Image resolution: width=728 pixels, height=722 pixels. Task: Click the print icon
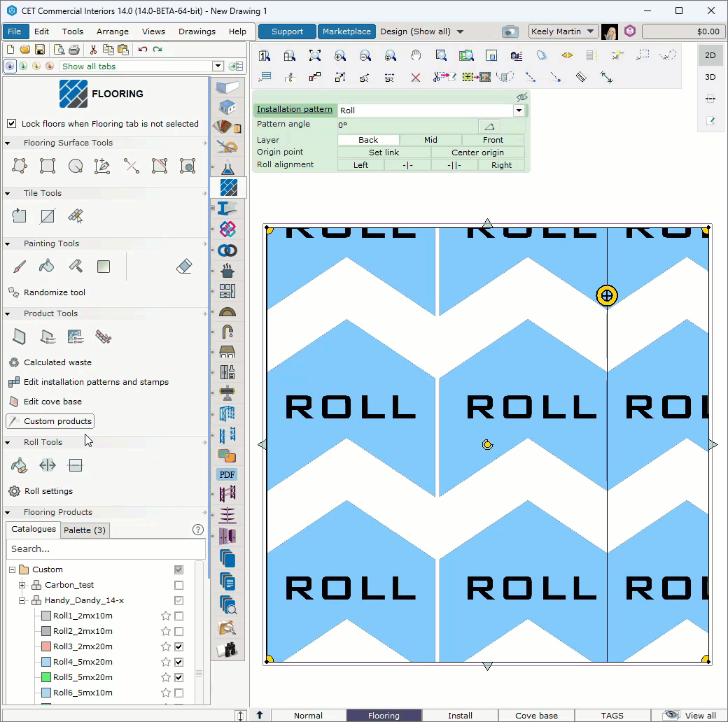pyautogui.click(x=73, y=49)
